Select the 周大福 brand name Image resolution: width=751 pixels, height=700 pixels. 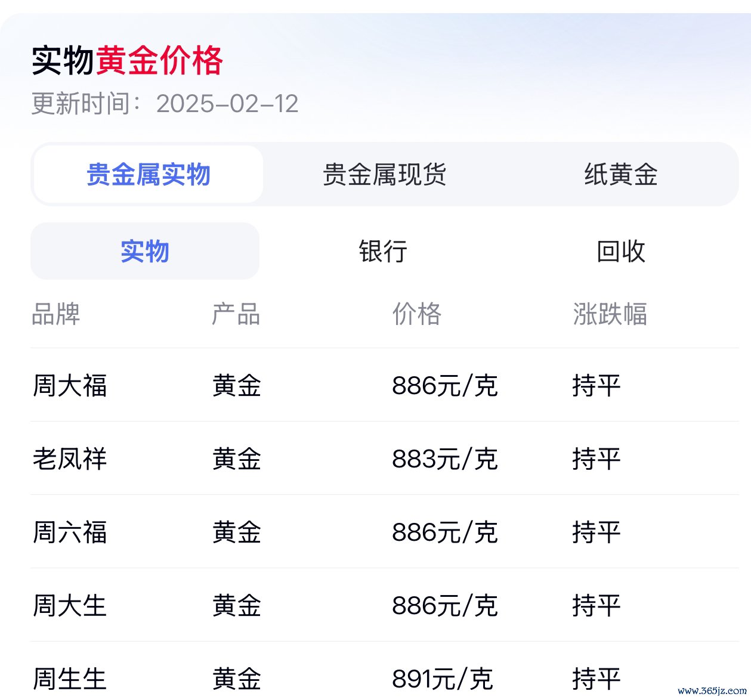[70, 385]
